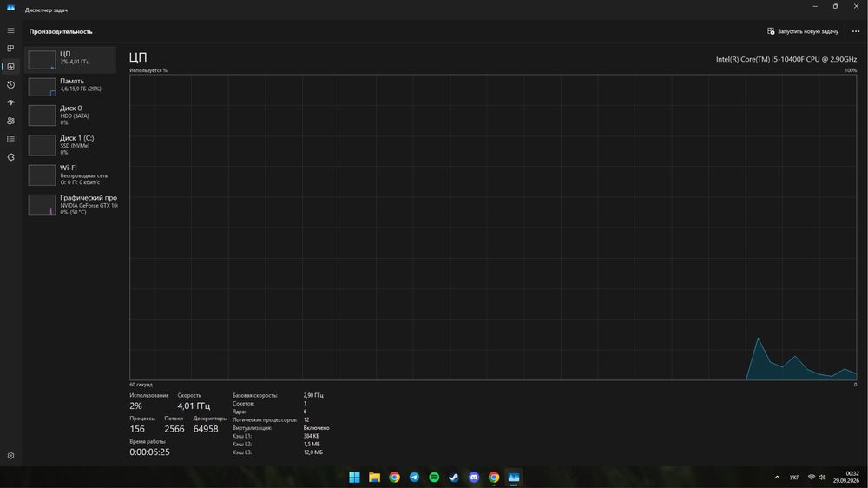
Task: Open the App history page icon
Action: point(10,85)
